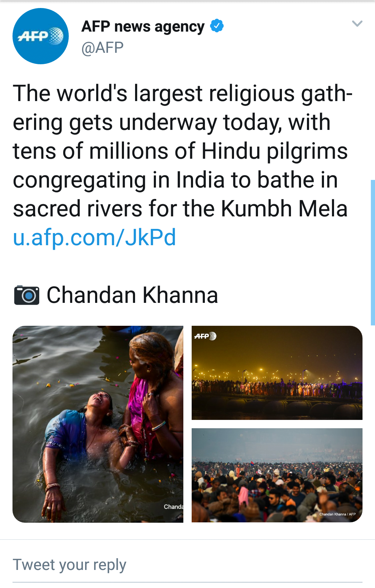Click the blue scrollbar on right edge
Screen dimensions: 375x588
[x=373, y=252]
